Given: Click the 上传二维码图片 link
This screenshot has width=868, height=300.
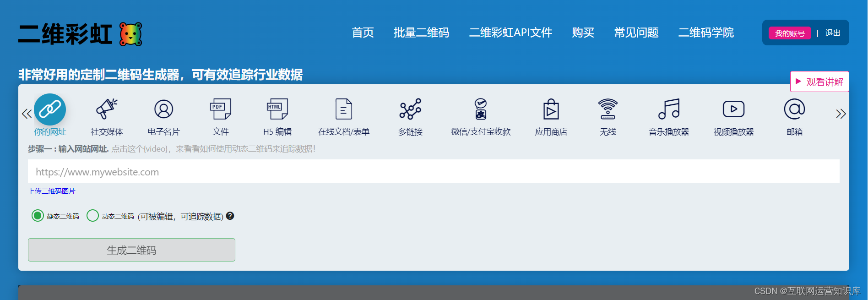Looking at the screenshot, I should [x=52, y=191].
